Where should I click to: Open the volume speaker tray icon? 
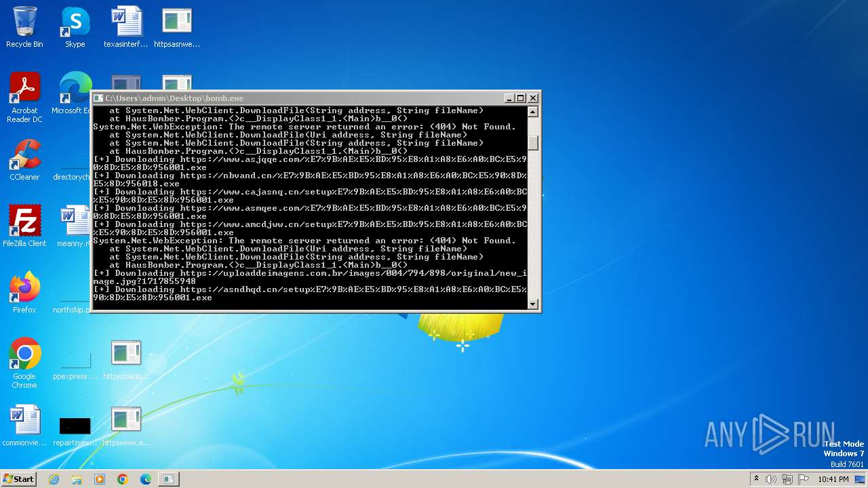click(771, 479)
